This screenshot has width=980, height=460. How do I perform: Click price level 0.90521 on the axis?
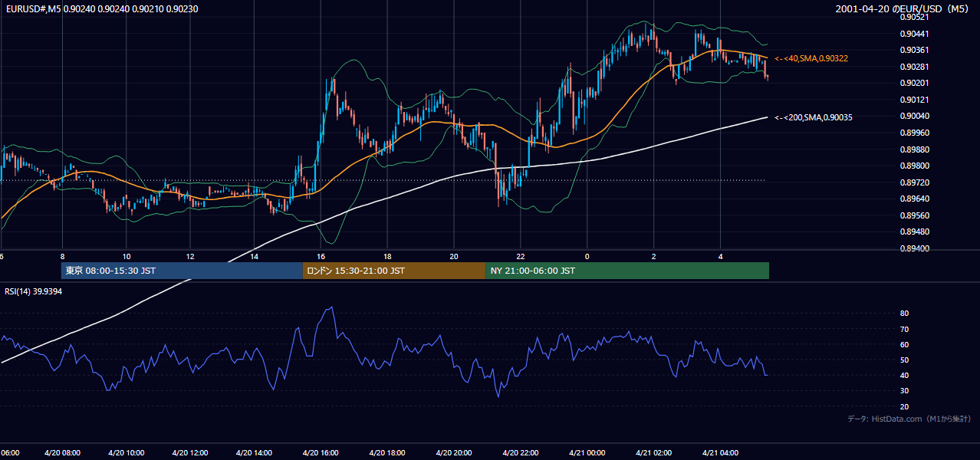point(913,17)
